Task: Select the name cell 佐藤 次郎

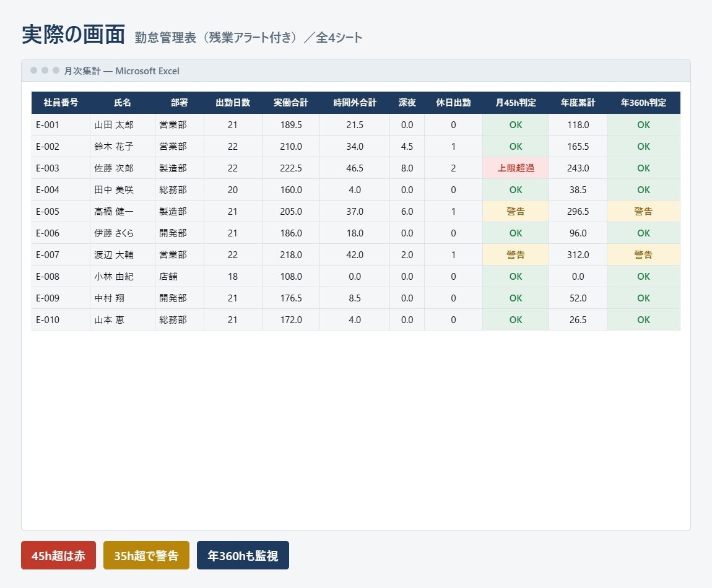Action: coord(123,168)
